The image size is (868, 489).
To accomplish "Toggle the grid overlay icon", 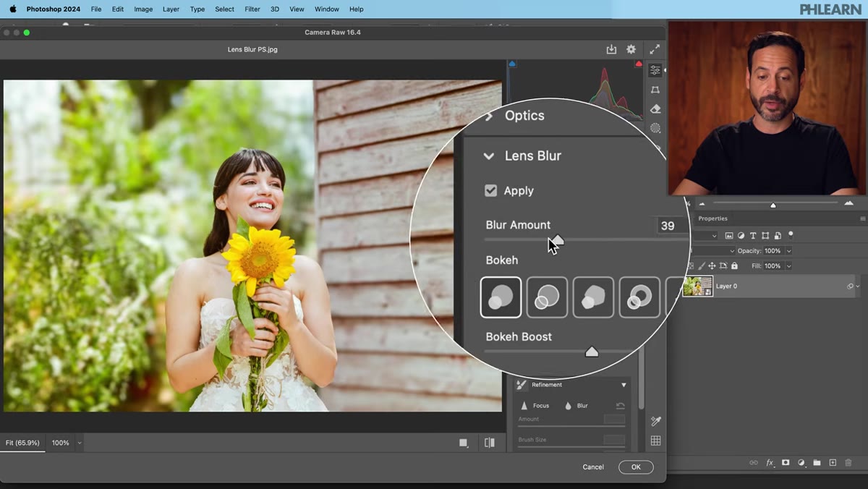I will pos(655,441).
